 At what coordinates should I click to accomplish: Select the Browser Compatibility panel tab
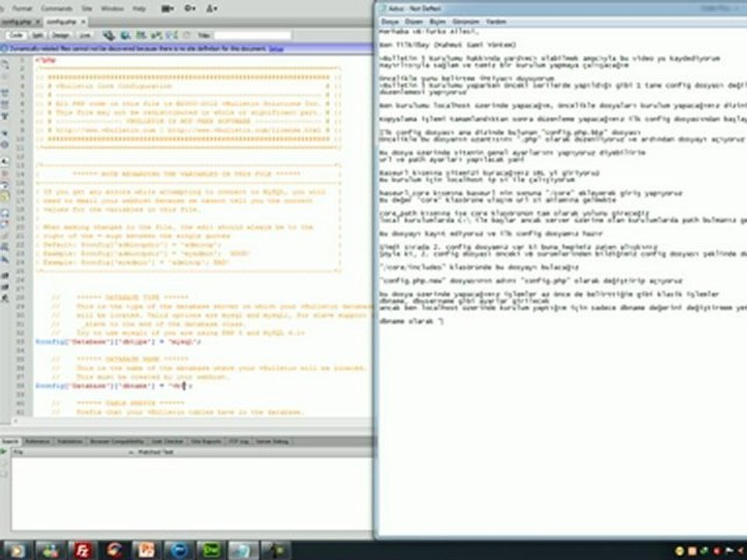(x=117, y=442)
